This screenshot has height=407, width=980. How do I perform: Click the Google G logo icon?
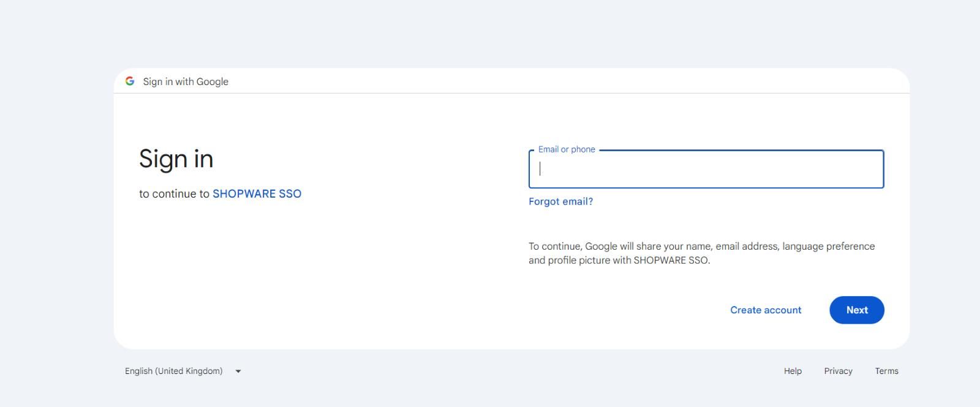click(130, 81)
